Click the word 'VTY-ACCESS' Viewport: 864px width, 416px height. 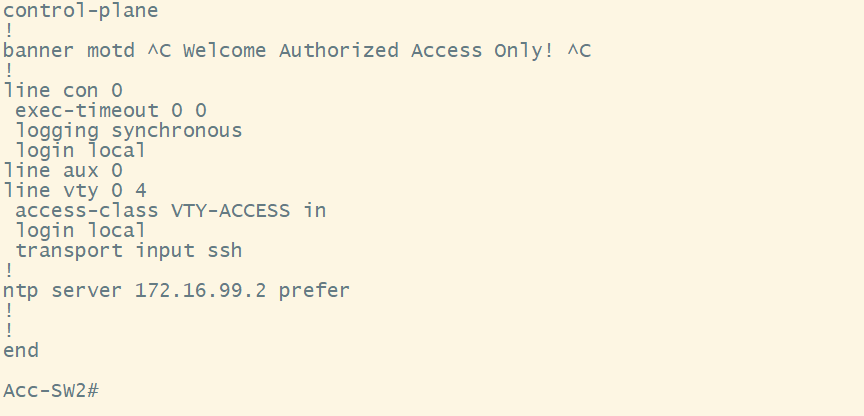(x=230, y=211)
